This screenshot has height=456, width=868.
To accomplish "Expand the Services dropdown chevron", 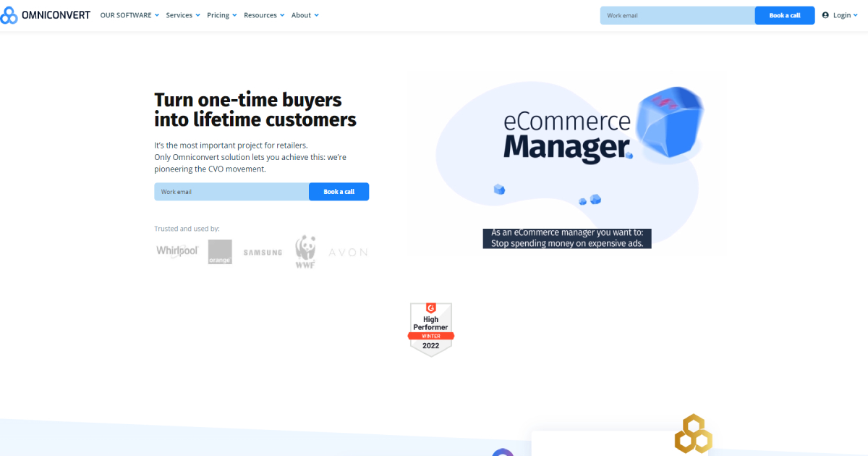I will pos(198,15).
